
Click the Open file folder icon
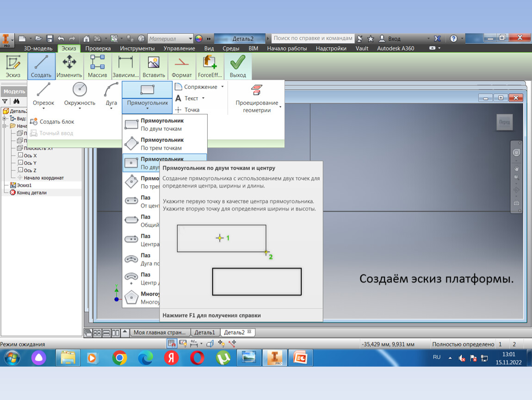coord(38,39)
